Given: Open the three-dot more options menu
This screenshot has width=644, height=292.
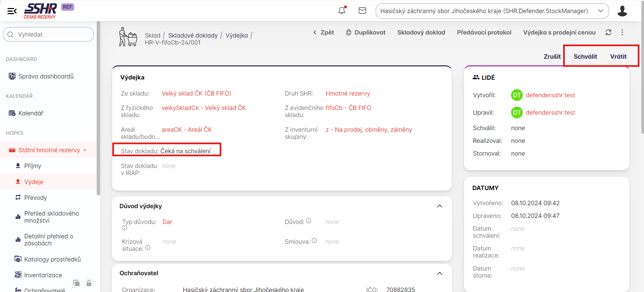Looking at the screenshot, I should tap(622, 33).
